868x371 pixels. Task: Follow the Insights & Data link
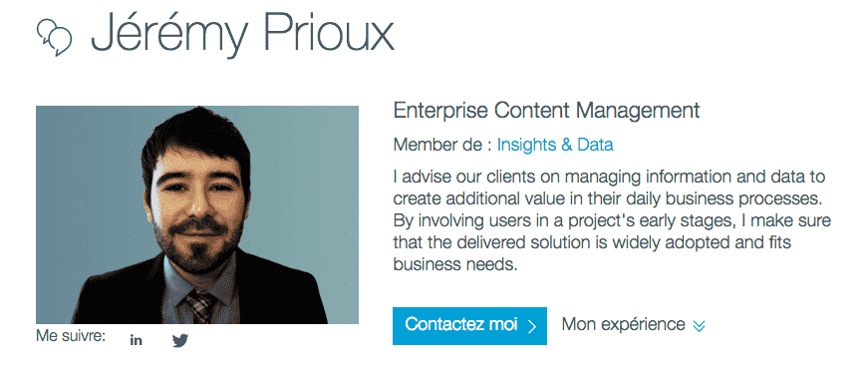pos(555,145)
